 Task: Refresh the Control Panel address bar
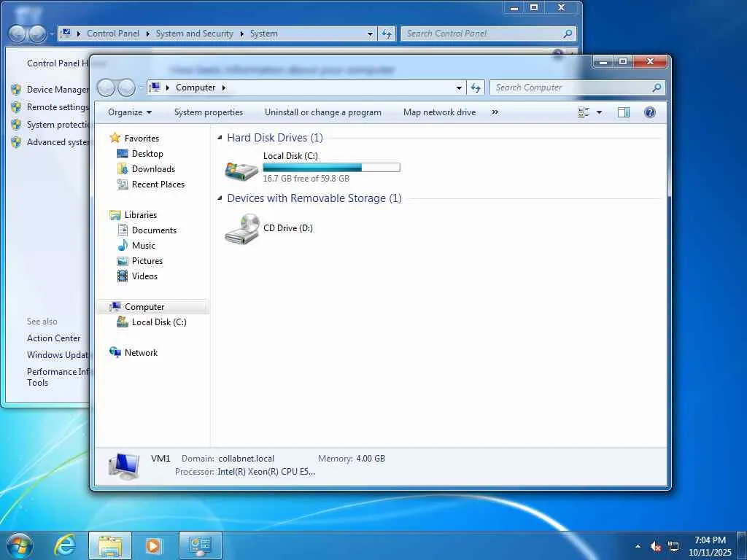pyautogui.click(x=387, y=34)
